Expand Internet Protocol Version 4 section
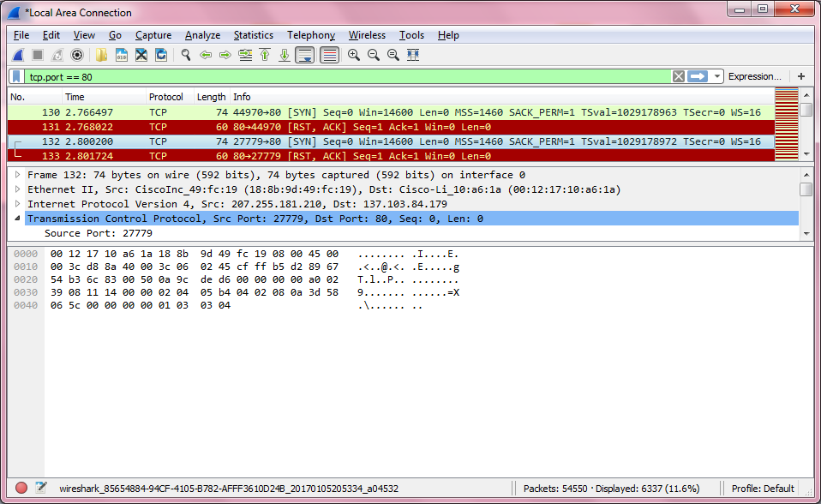 [x=17, y=204]
